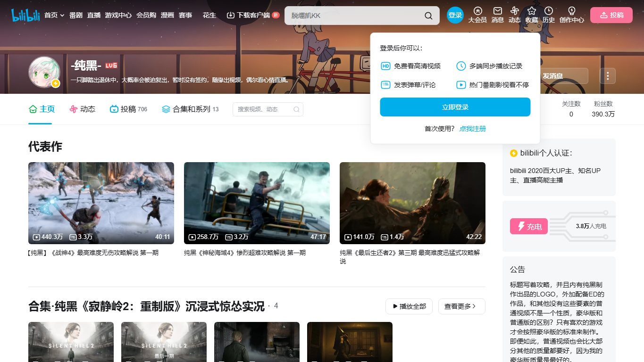The image size is (644, 362).
Task: Open the 《战神4》 video thumbnail
Action: pyautogui.click(x=101, y=203)
